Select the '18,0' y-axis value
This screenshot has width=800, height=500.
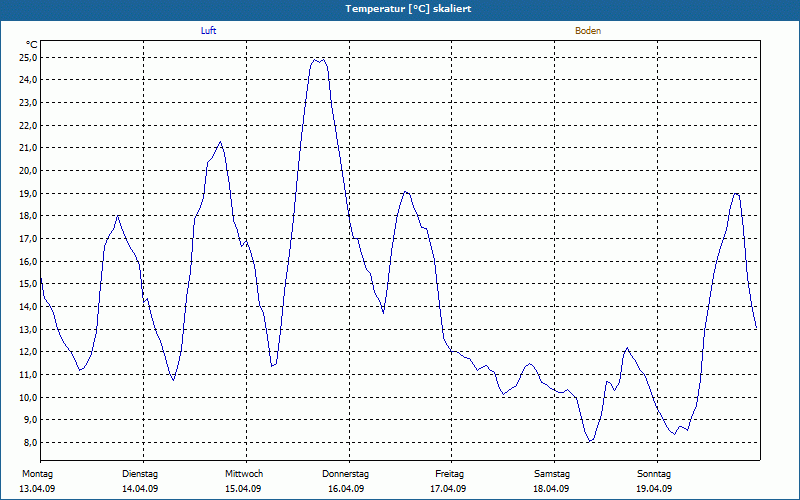pyautogui.click(x=28, y=216)
